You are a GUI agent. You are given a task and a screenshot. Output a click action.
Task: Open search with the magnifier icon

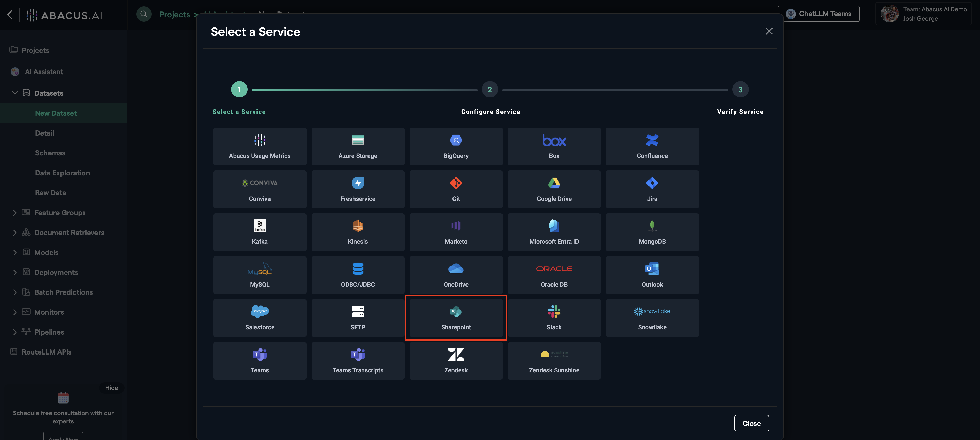(144, 14)
